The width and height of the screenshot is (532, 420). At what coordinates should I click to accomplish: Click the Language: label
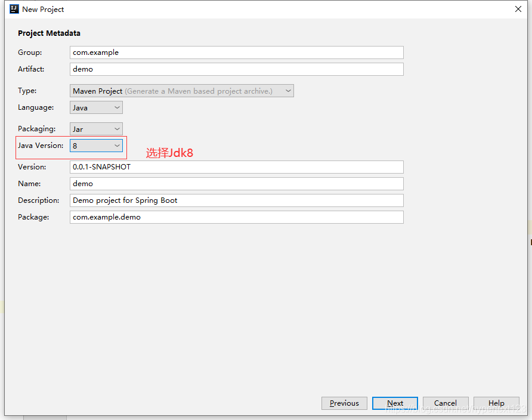coord(36,107)
